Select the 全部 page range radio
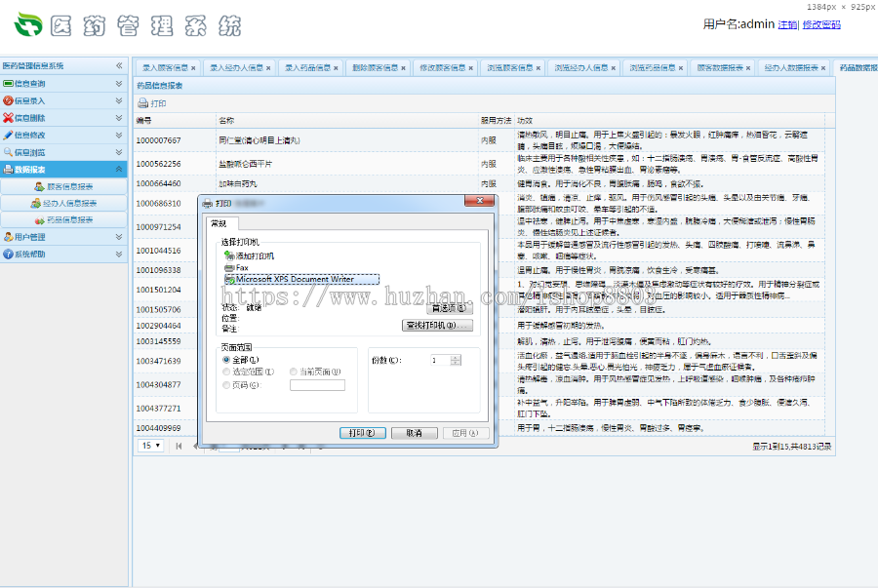Screen dimensions: 878x588 click(x=225, y=359)
